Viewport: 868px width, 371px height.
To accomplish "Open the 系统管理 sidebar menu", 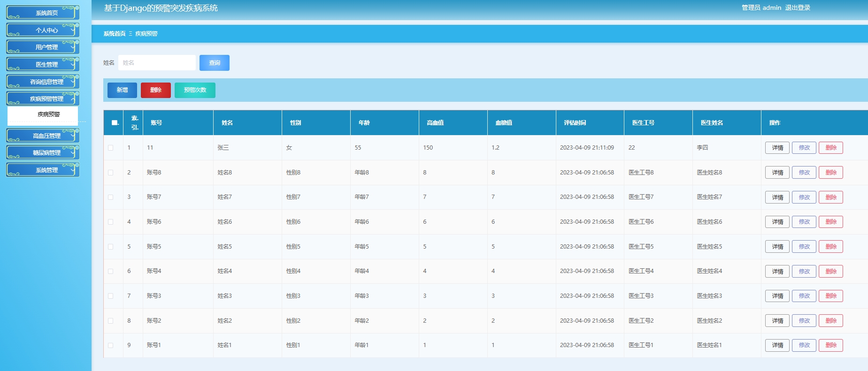I will tap(43, 170).
